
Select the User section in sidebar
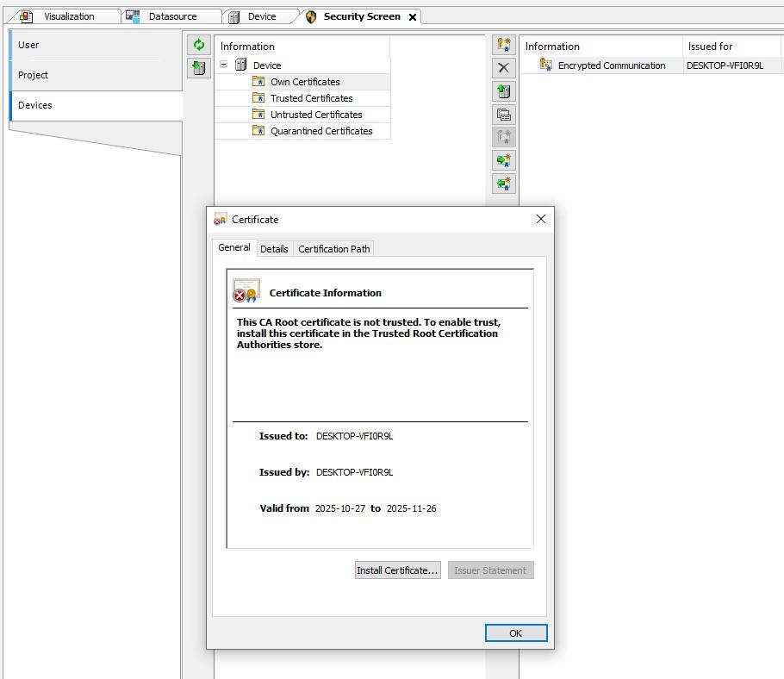click(x=28, y=45)
